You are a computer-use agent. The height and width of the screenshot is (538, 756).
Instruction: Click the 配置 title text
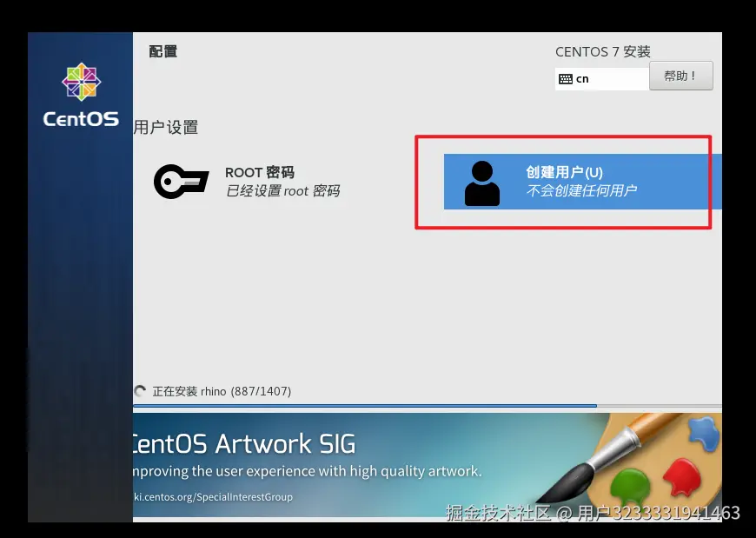(x=163, y=51)
